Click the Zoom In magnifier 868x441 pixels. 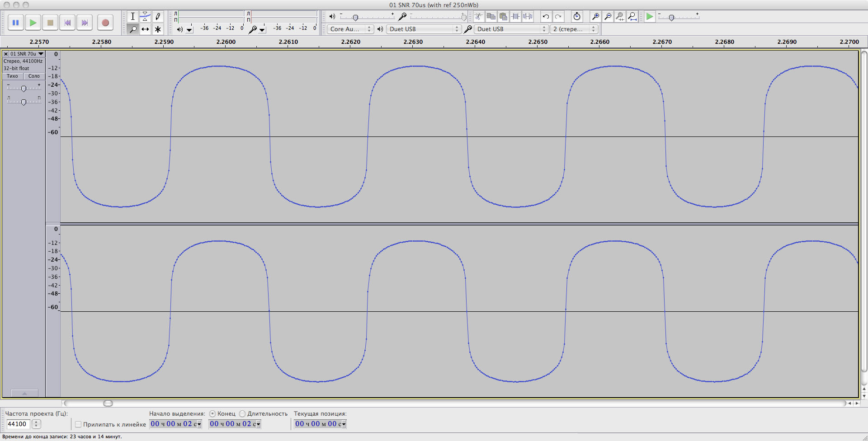coord(596,17)
